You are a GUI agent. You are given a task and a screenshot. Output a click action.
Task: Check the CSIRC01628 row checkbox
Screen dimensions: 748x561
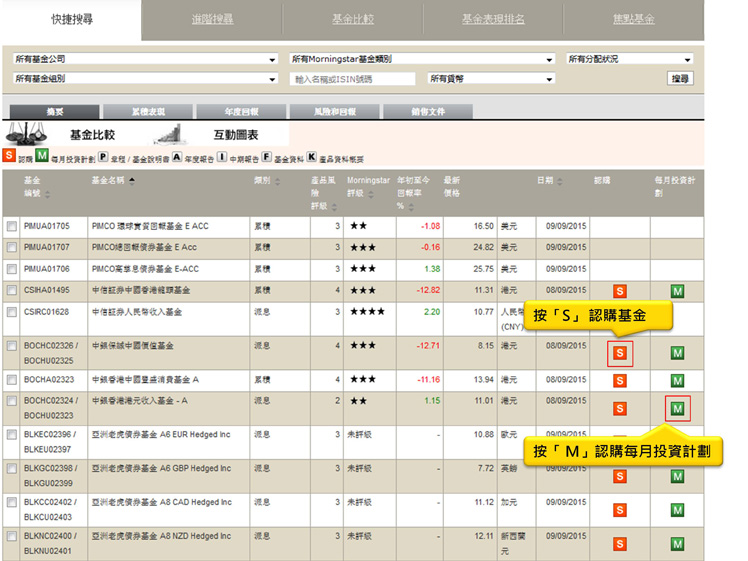pos(11,312)
